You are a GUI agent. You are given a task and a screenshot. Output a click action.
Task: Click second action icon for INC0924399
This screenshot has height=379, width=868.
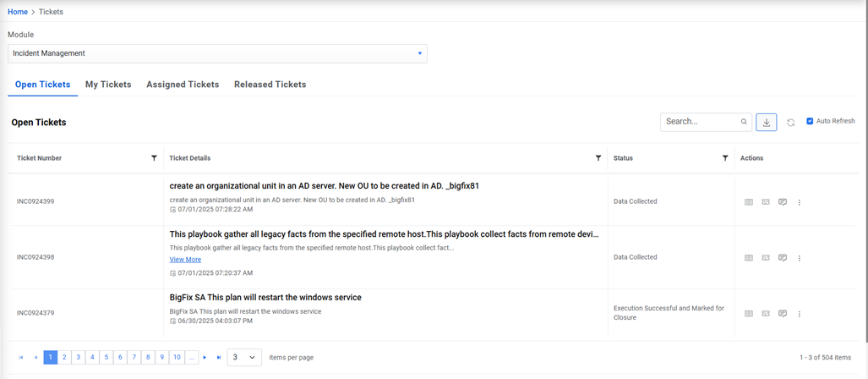(766, 202)
